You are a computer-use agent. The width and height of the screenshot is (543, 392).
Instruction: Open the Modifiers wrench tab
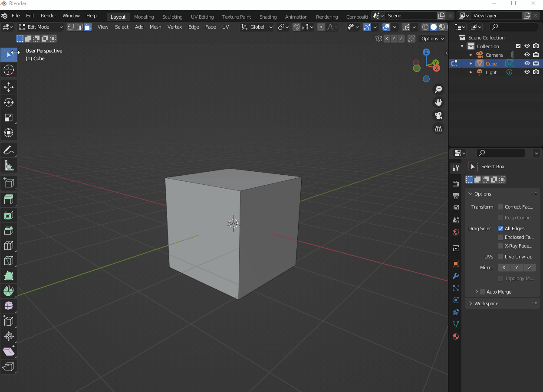[455, 276]
